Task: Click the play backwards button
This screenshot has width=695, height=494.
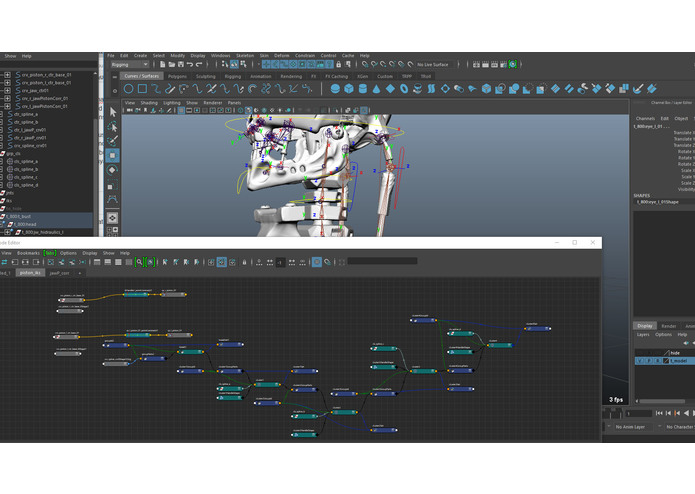Action: [x=687, y=413]
